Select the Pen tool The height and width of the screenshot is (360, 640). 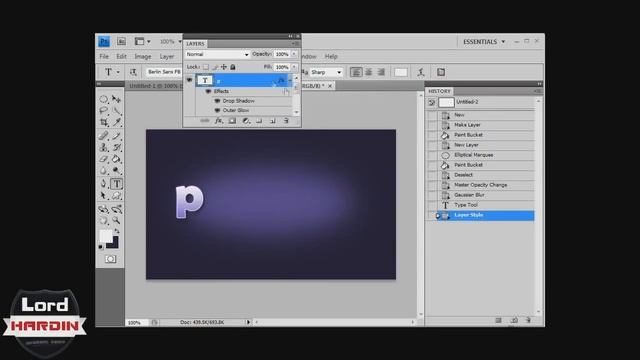[x=104, y=184]
